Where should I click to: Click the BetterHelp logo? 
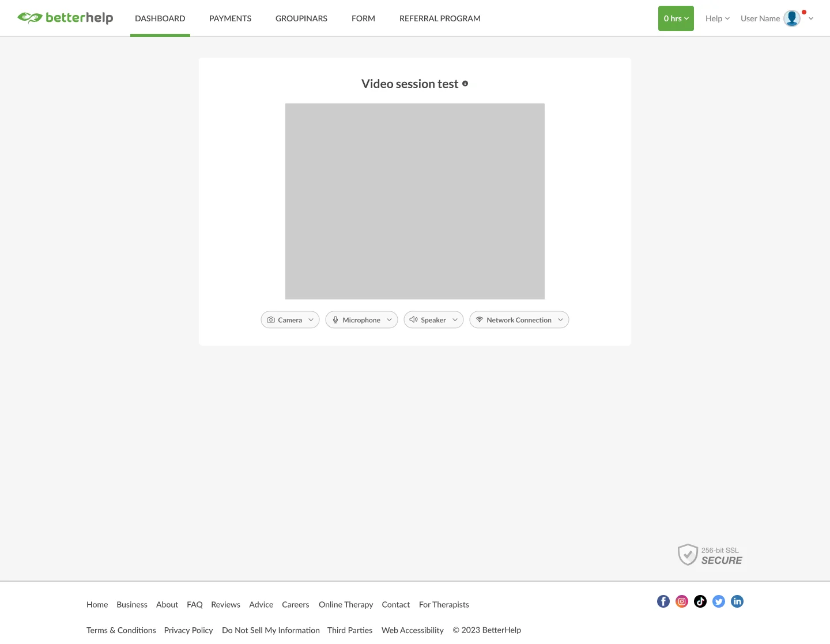pos(65,18)
